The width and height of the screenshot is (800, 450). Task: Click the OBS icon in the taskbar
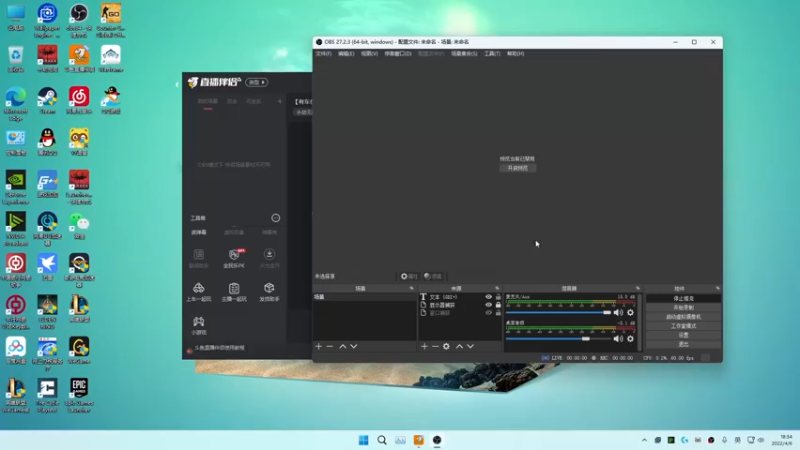[437, 440]
